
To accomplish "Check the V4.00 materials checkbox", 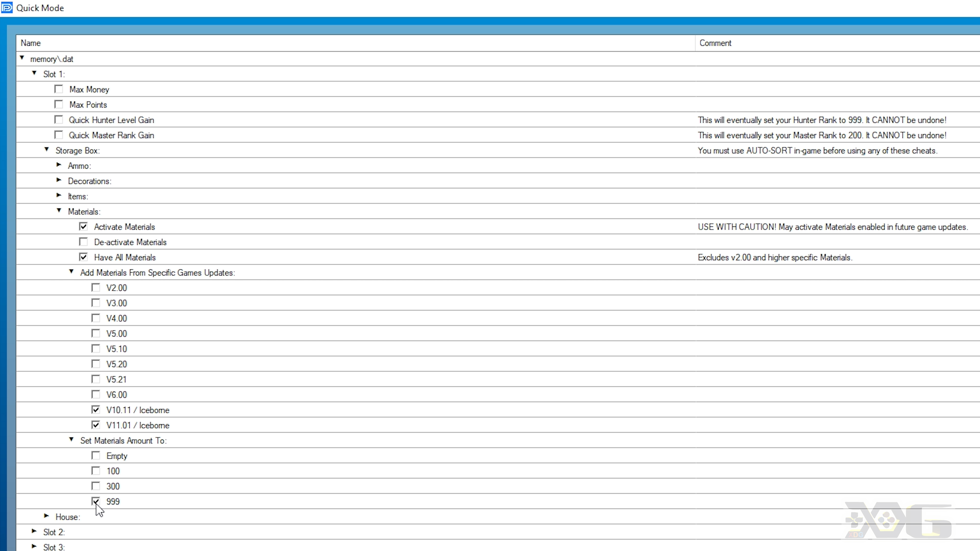I will click(x=96, y=318).
